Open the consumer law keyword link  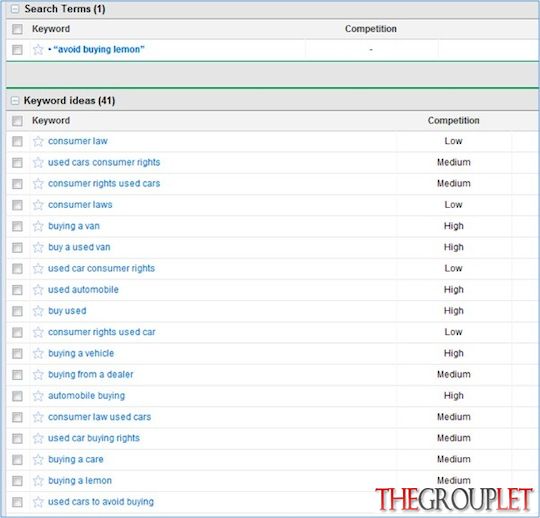pyautogui.click(x=78, y=141)
